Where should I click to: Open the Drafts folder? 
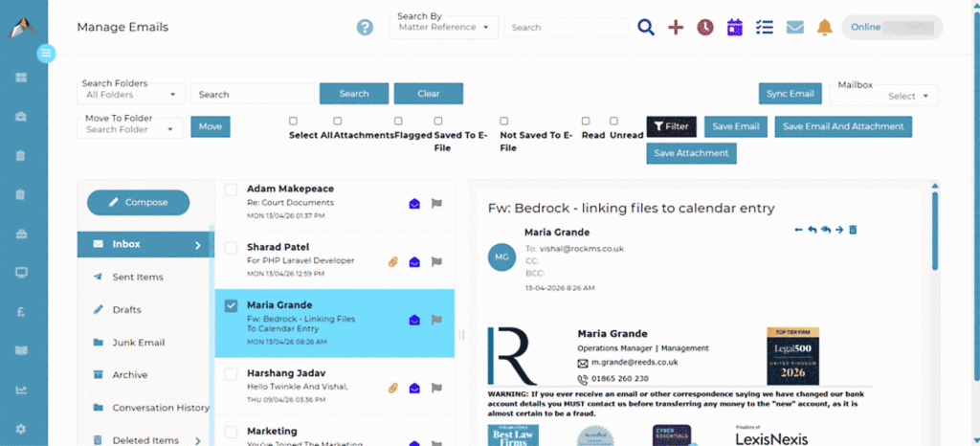127,310
